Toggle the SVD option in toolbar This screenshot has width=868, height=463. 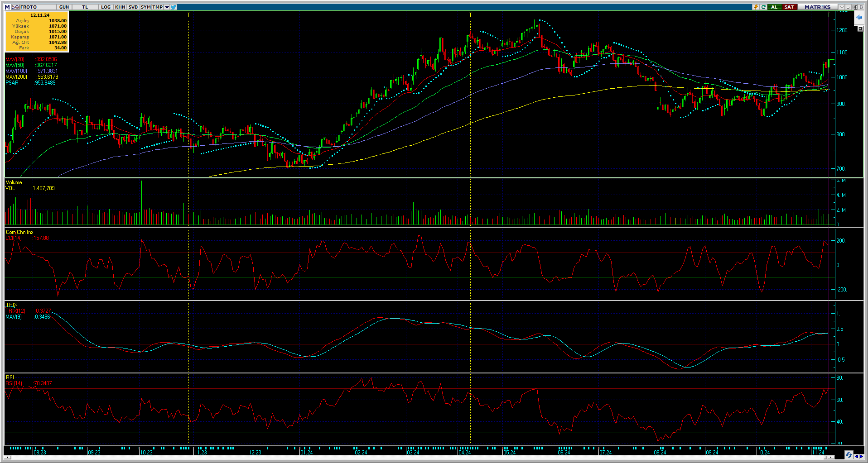133,7
